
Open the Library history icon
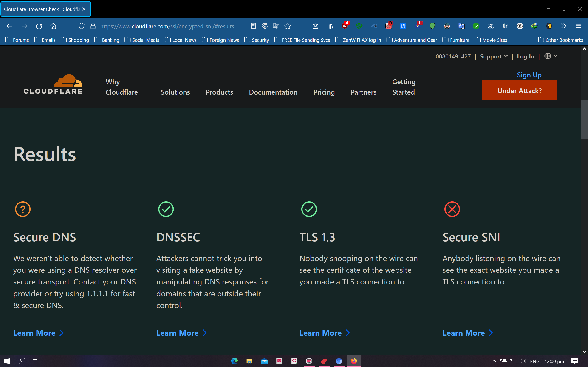pos(330,26)
